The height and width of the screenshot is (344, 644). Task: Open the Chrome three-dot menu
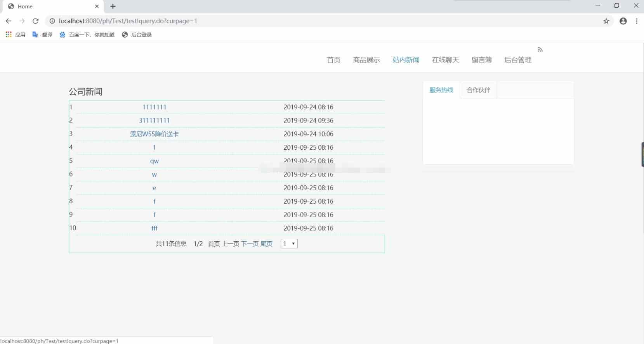[637, 21]
